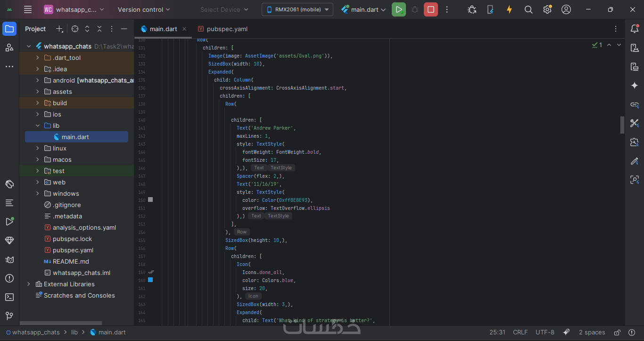Open the RMX2061 (mobile) device dropdown

[297, 9]
